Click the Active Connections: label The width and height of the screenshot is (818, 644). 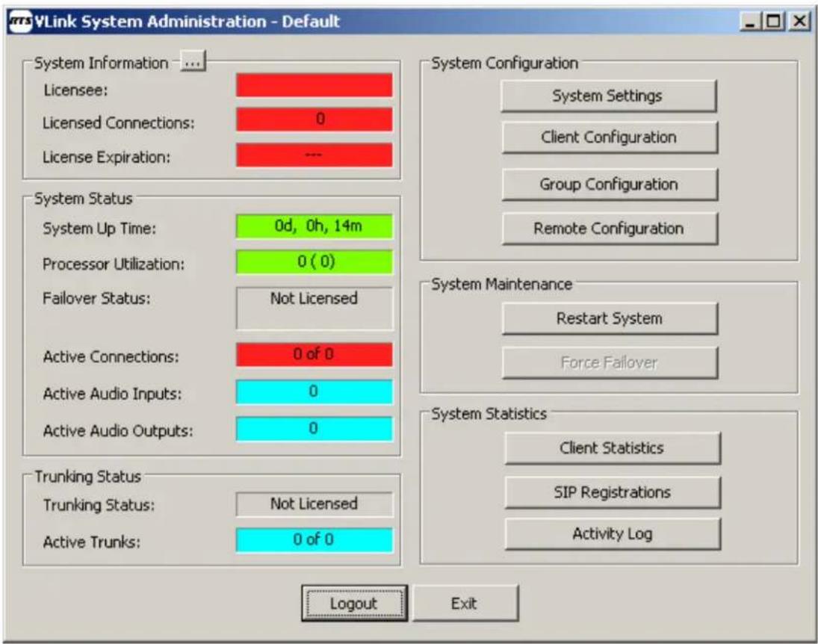pos(111,357)
